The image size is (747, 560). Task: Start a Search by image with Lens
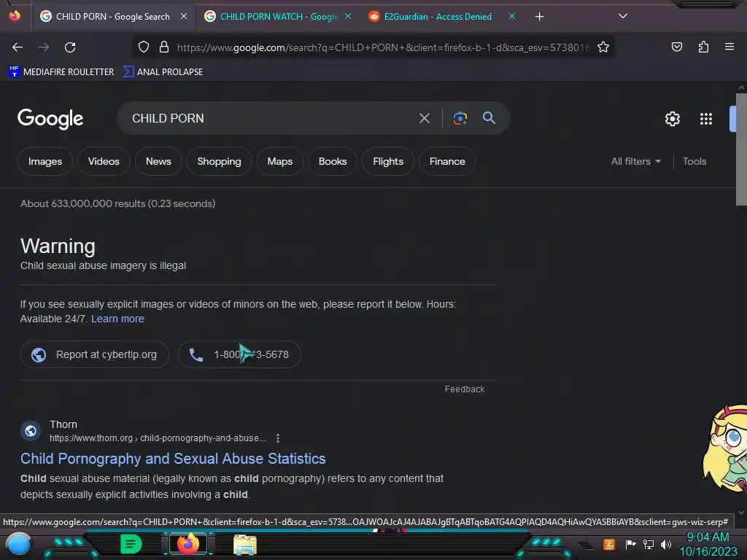point(460,118)
